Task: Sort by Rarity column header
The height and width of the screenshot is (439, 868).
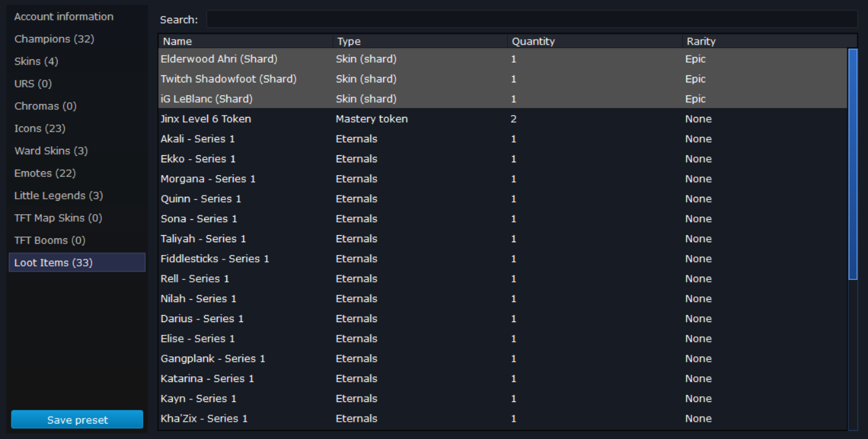Action: click(769, 42)
